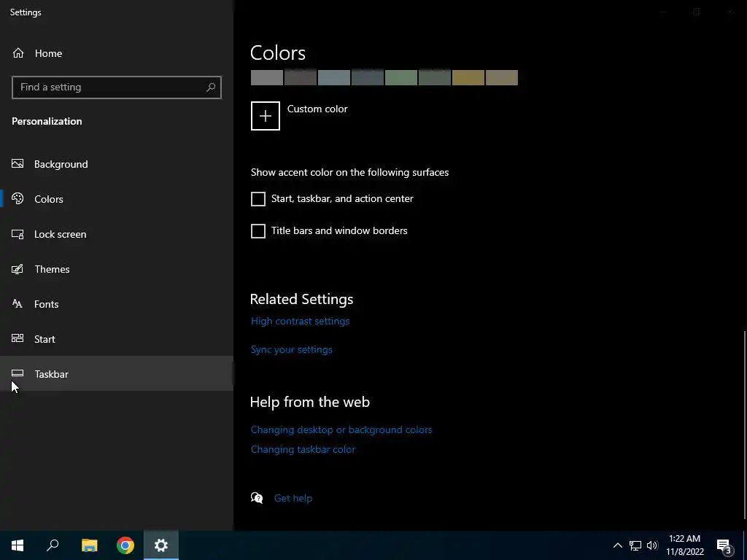This screenshot has width=747, height=560.
Task: Click the Taskbar icon in sidebar
Action: [x=18, y=373]
